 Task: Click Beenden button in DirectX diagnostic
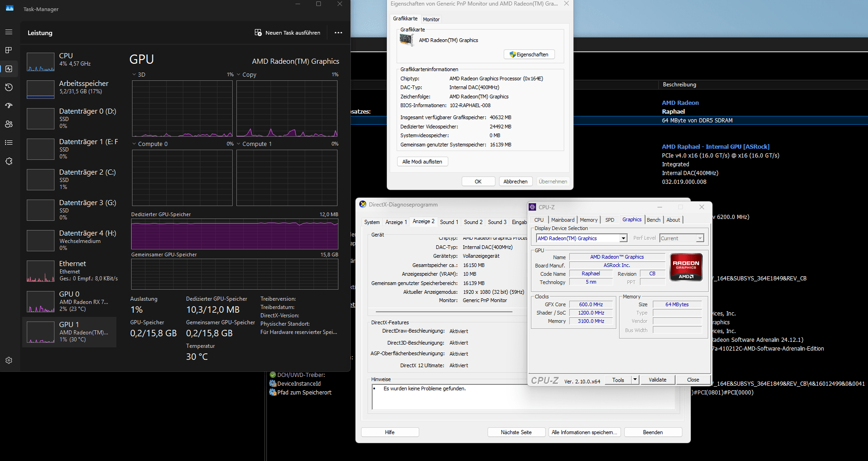point(653,432)
